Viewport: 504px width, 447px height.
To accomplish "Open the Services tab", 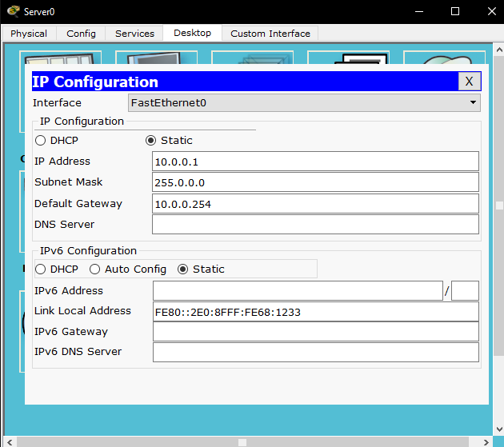I will 134,34.
